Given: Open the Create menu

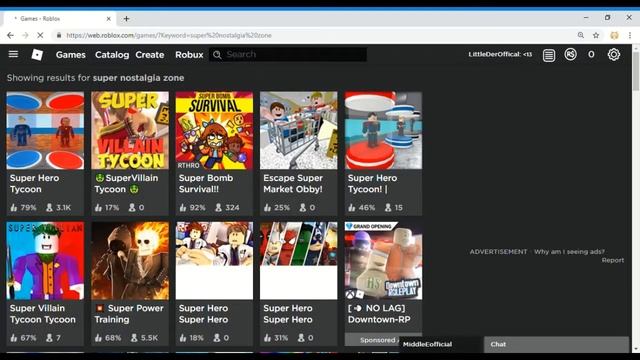Looking at the screenshot, I should (150, 55).
